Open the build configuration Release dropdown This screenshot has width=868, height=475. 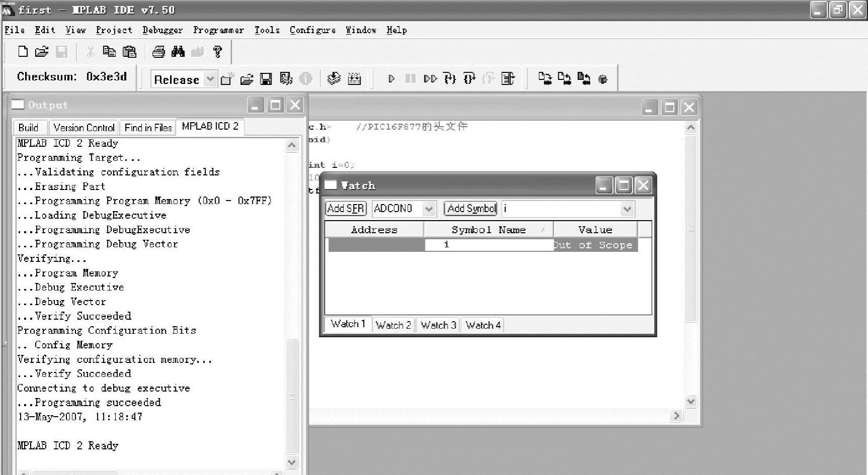tap(211, 79)
